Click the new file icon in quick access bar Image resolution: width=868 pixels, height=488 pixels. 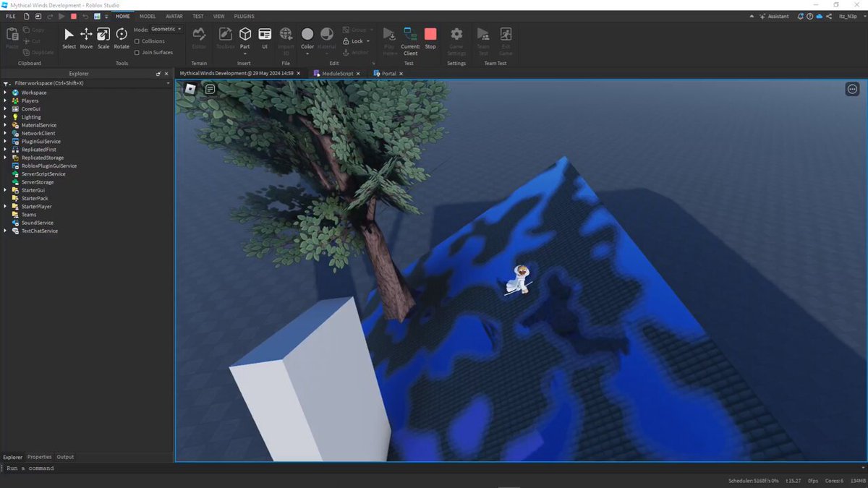point(27,16)
